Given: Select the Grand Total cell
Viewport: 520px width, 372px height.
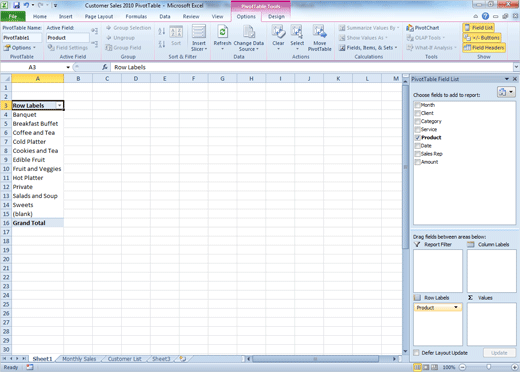Looking at the screenshot, I should tap(38, 223).
